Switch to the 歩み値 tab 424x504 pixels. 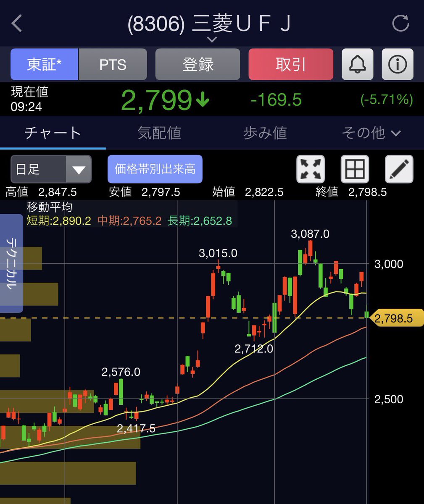click(265, 133)
